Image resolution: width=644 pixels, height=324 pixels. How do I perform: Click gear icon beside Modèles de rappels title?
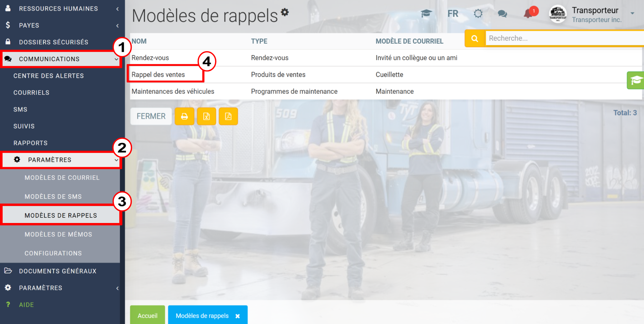285,12
